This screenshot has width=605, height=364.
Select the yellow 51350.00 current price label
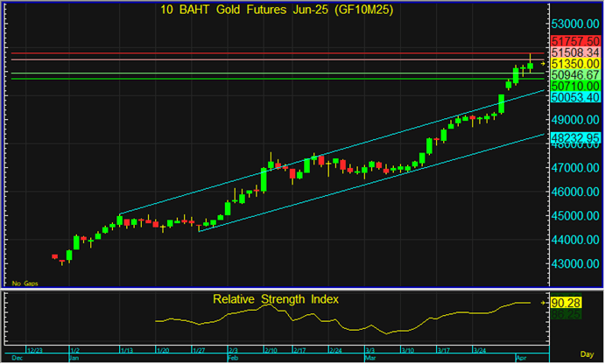tap(575, 65)
